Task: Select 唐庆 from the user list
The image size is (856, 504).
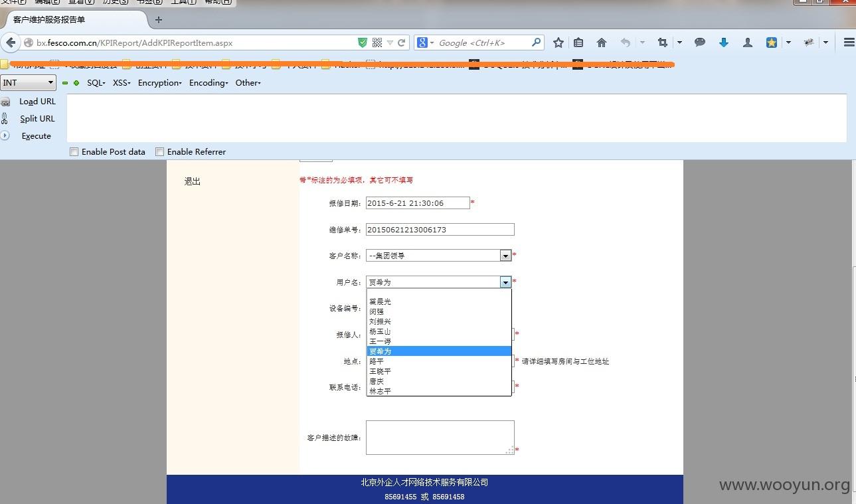Action: pyautogui.click(x=439, y=381)
